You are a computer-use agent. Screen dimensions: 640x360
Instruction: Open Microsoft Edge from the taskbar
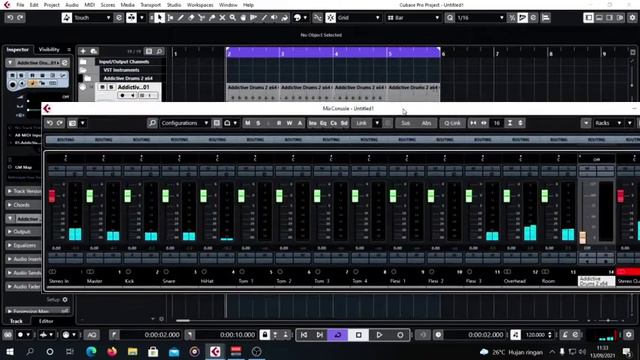click(x=91, y=351)
